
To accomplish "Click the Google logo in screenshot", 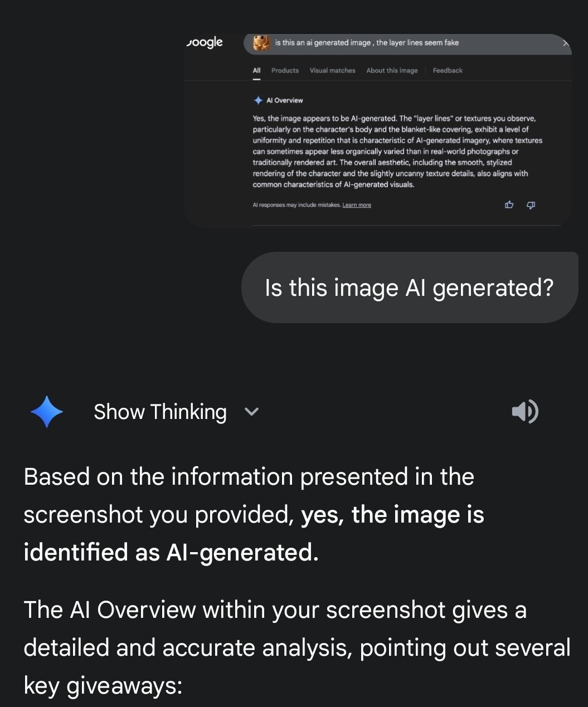I will (205, 42).
